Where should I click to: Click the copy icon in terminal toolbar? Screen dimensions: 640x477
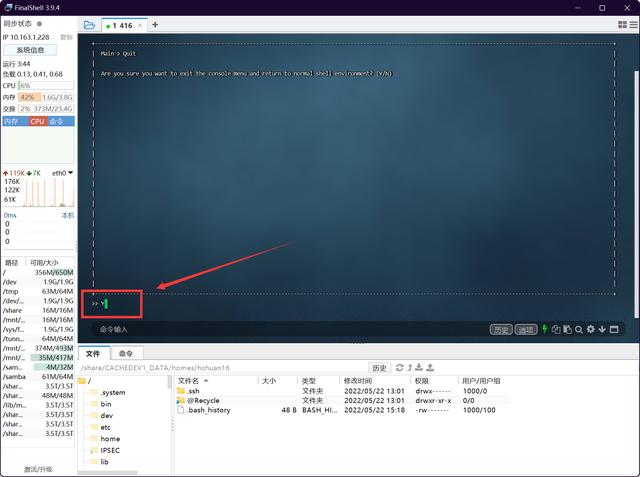(x=556, y=329)
